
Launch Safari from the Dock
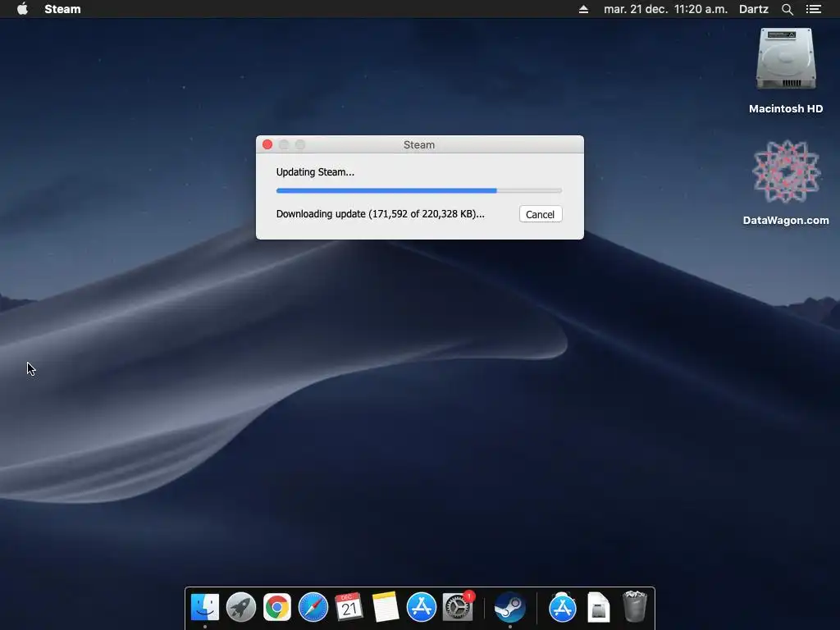[313, 608]
